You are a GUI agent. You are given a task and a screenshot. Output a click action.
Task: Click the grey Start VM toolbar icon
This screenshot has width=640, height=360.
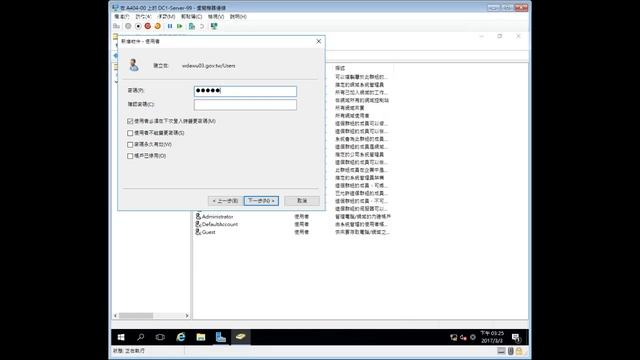tap(128, 26)
